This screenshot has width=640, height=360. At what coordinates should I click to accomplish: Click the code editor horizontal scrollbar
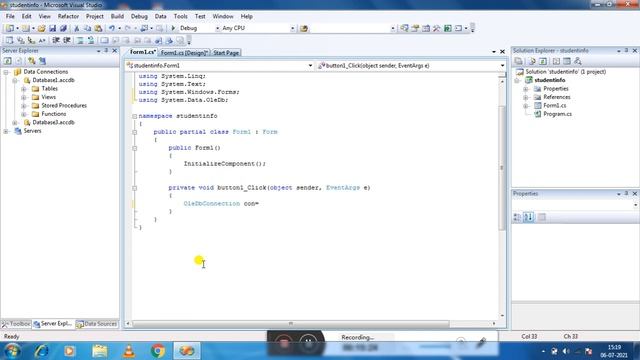click(x=291, y=324)
